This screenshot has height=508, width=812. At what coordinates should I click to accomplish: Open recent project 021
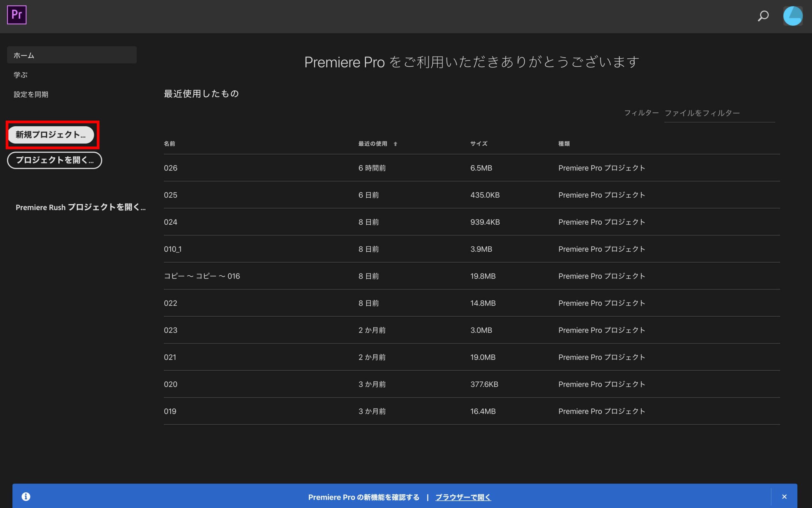pyautogui.click(x=471, y=357)
